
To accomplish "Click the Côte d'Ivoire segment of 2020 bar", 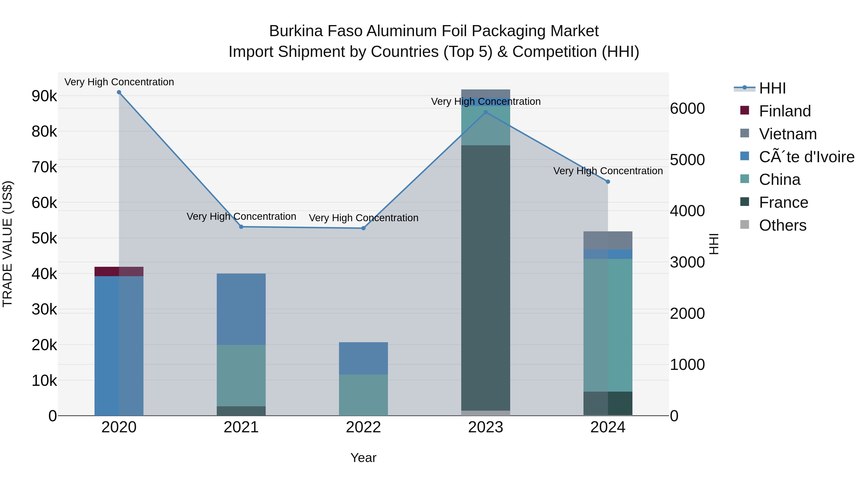I will point(119,346).
